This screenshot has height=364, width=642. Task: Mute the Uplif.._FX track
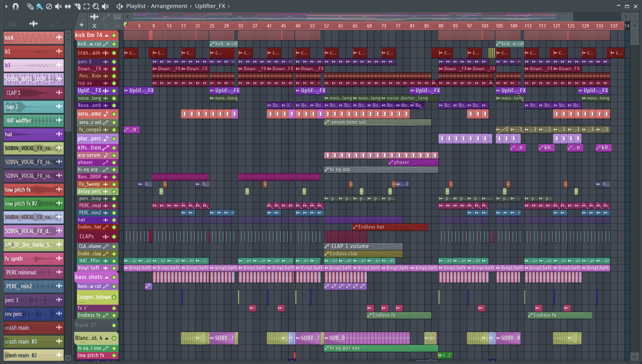click(x=114, y=91)
